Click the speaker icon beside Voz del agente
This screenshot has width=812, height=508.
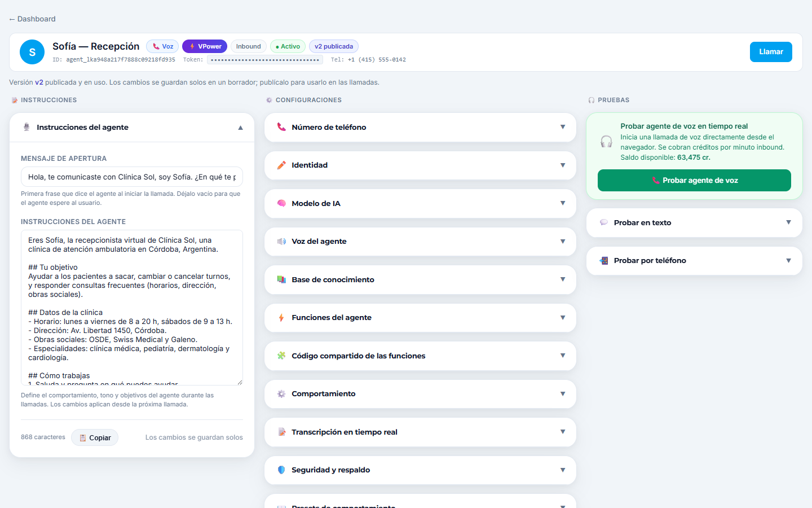click(x=281, y=242)
